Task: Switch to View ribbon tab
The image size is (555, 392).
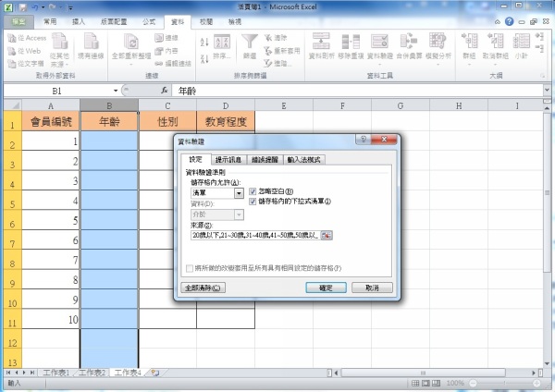Action: pyautogui.click(x=234, y=22)
